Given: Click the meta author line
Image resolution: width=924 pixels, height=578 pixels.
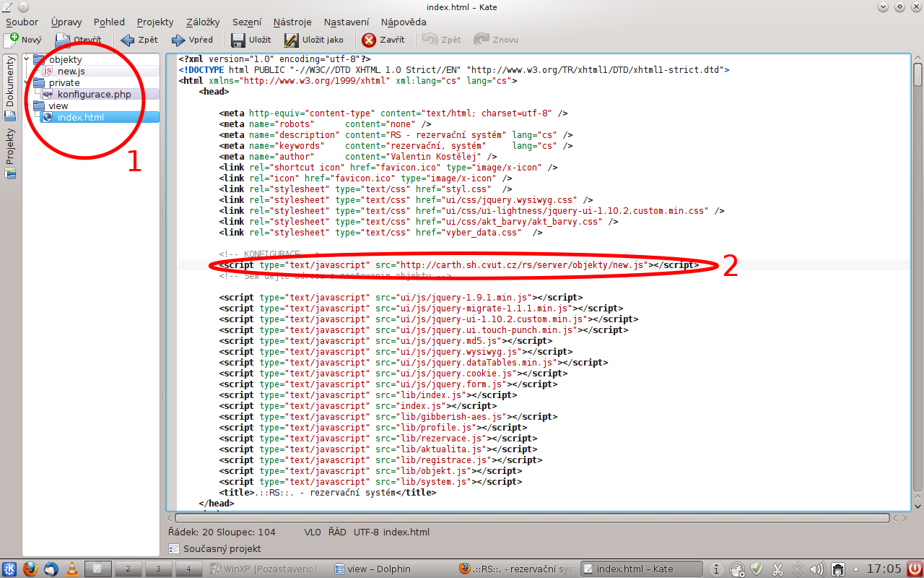Looking at the screenshot, I should click(358, 157).
